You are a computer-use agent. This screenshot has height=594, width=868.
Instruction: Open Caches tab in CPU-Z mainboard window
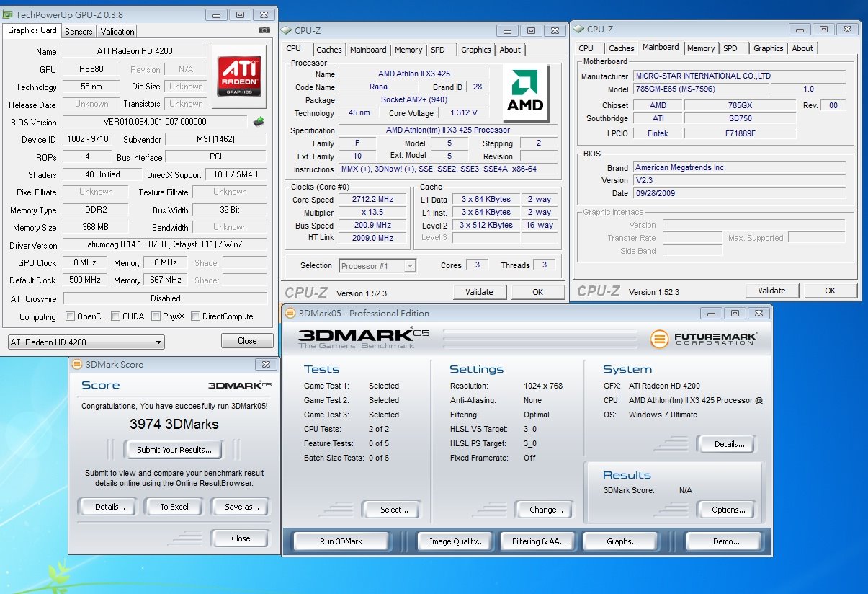pos(622,48)
